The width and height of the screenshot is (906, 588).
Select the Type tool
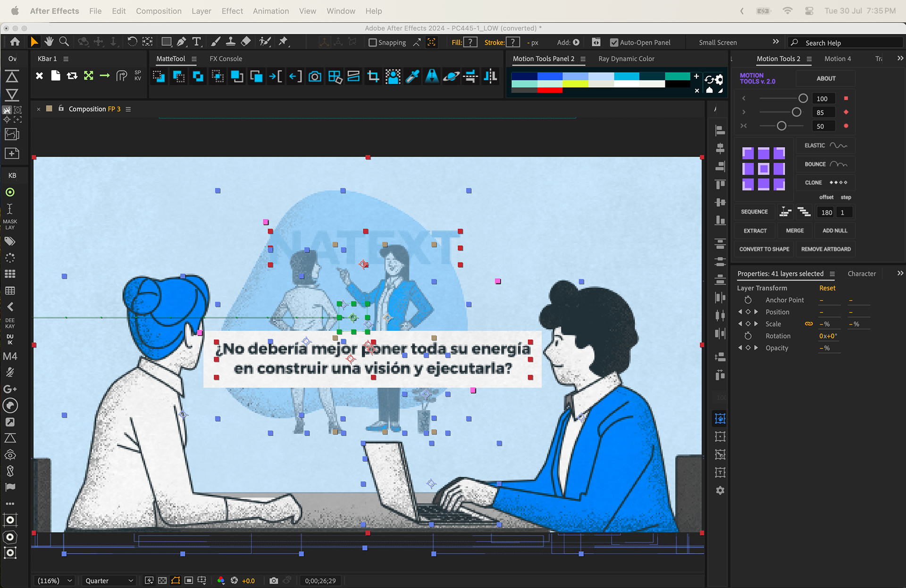197,42
